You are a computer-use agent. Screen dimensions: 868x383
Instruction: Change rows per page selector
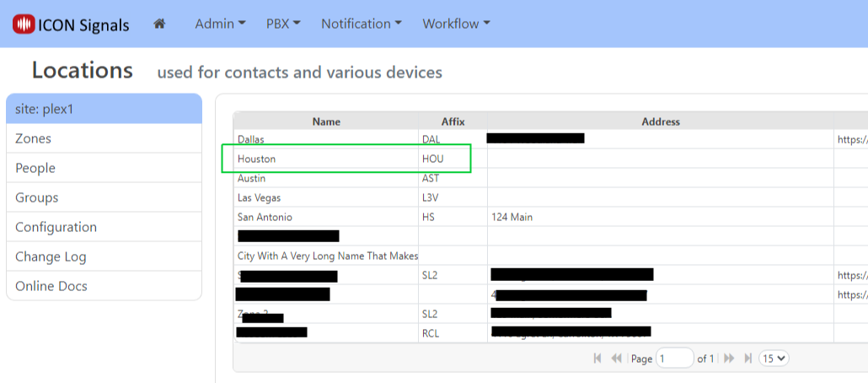(774, 359)
